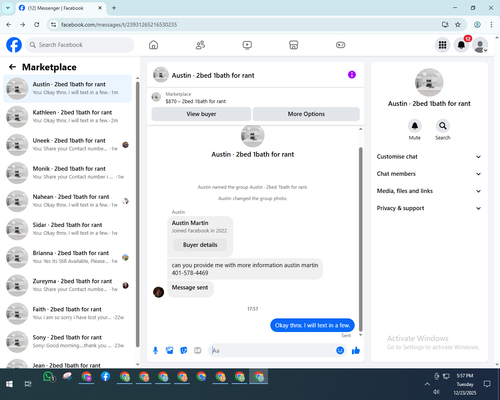This screenshot has height=400, width=500.
Task: Open the Nahean 2bed 1bath conversation
Action: 67,201
